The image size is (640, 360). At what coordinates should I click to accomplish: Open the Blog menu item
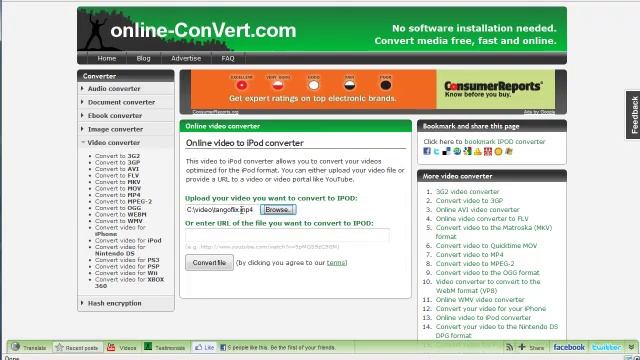[x=143, y=58]
